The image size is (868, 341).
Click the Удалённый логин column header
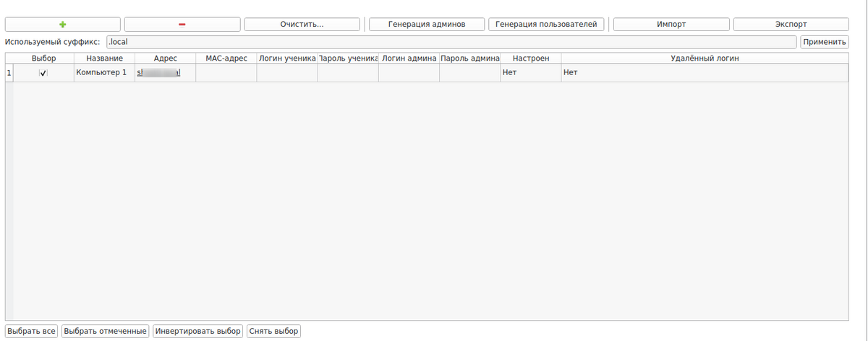click(704, 58)
